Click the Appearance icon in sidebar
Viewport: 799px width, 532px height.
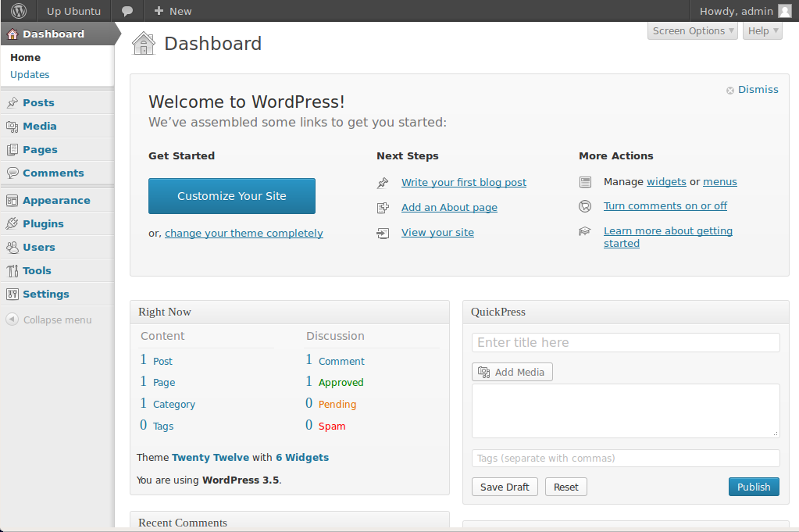12,201
